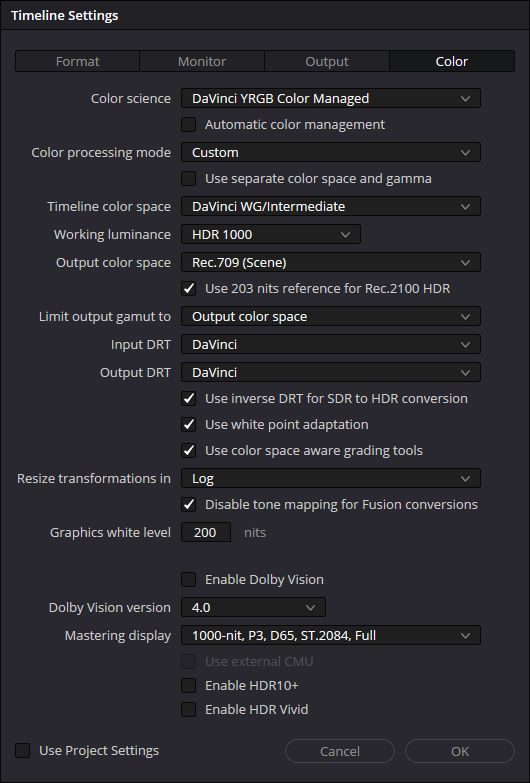Toggle Use color space aware grading tools
Viewport: 530px width, 783px height.
[x=188, y=450]
